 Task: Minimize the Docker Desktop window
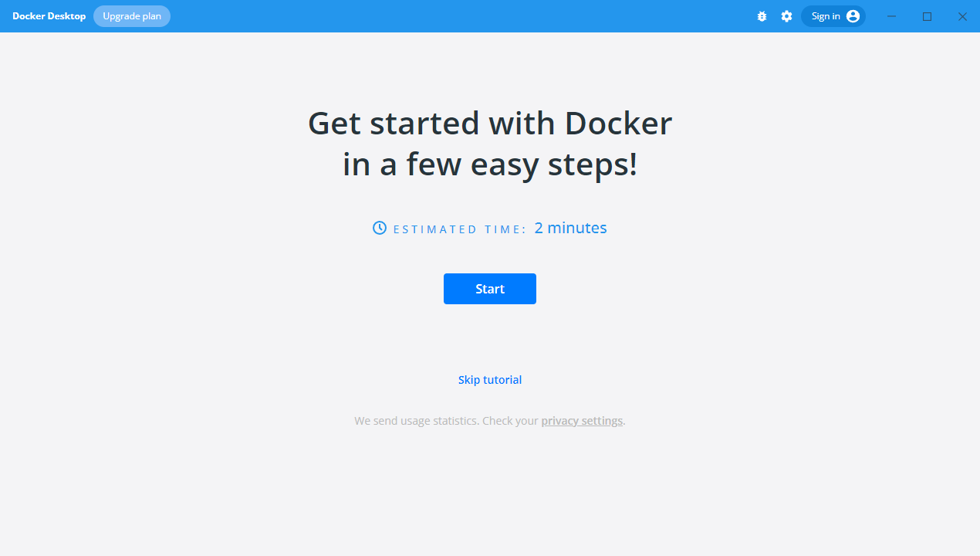click(891, 16)
